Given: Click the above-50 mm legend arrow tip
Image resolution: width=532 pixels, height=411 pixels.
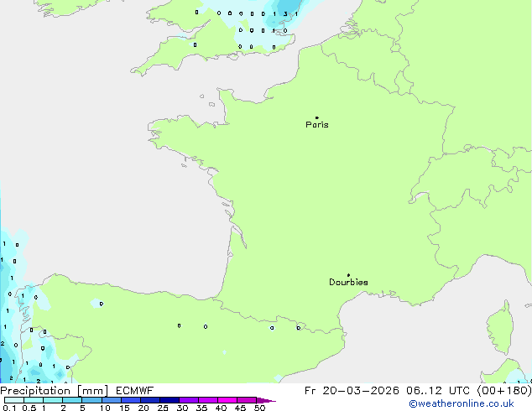Looking at the screenshot, I should [x=266, y=400].
